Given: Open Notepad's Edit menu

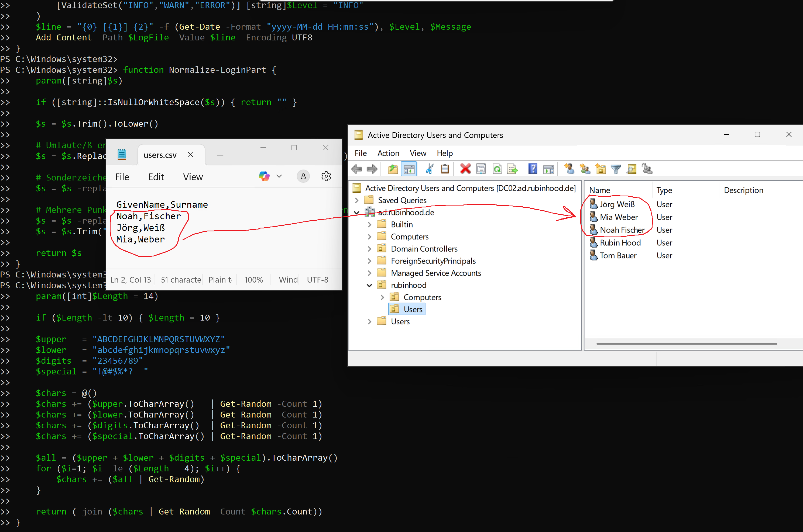Looking at the screenshot, I should click(156, 177).
